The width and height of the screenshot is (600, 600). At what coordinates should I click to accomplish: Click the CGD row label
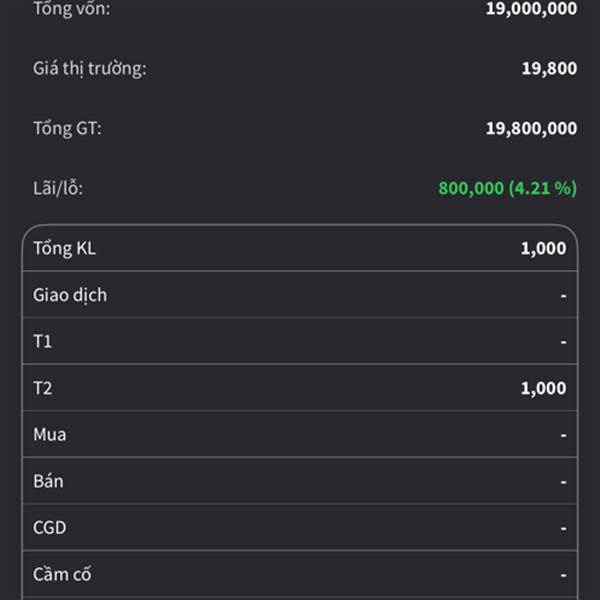point(50,528)
